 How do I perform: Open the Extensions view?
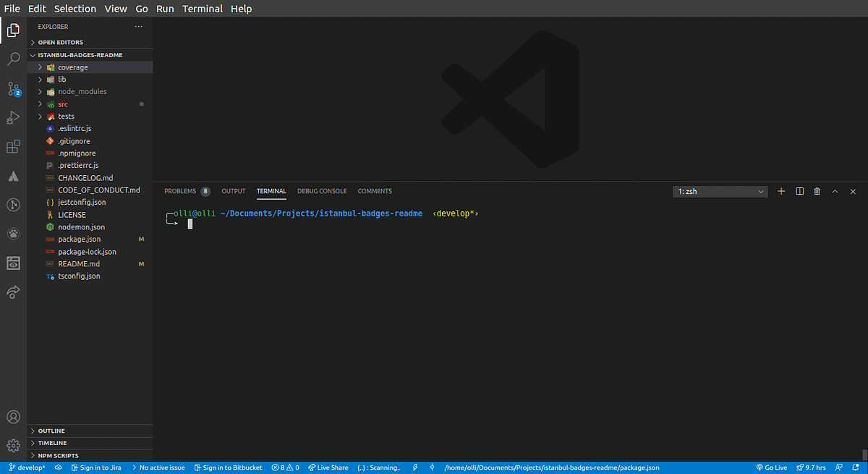pyautogui.click(x=13, y=146)
